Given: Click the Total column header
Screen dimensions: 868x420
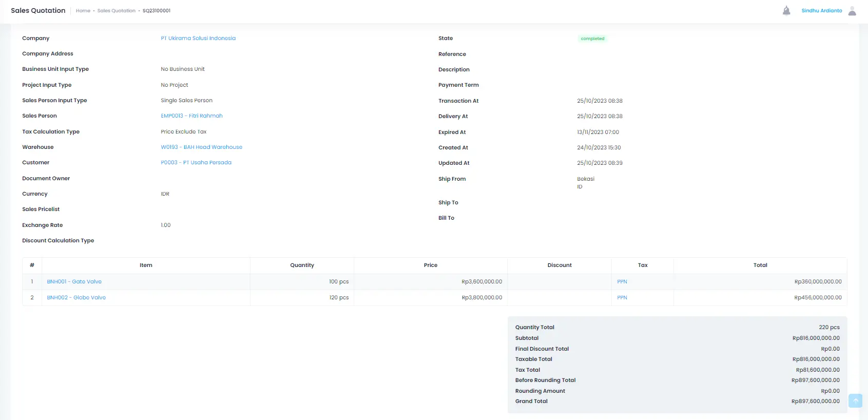Looking at the screenshot, I should [760, 265].
